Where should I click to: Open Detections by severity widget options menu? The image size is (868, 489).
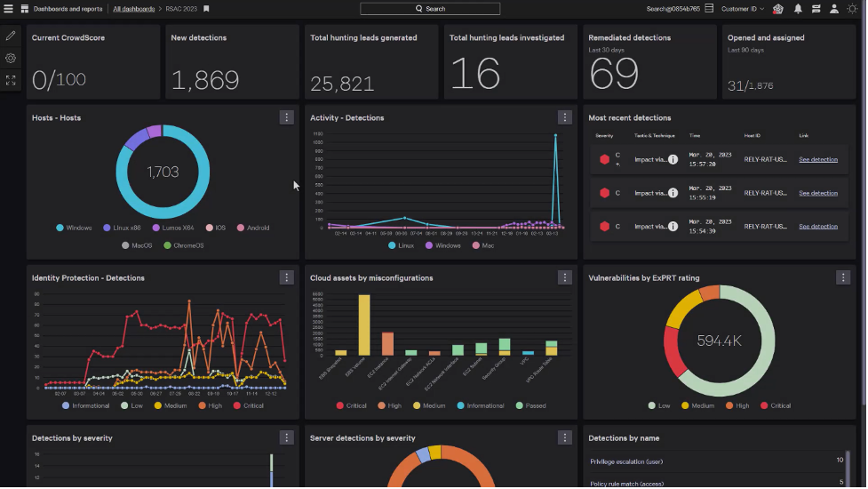(x=286, y=437)
